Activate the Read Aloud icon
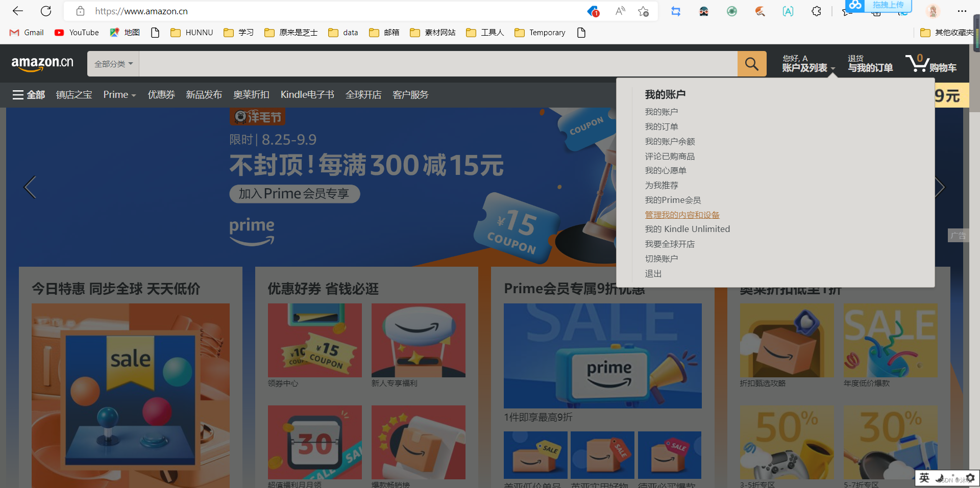The width and height of the screenshot is (980, 488). point(620,11)
